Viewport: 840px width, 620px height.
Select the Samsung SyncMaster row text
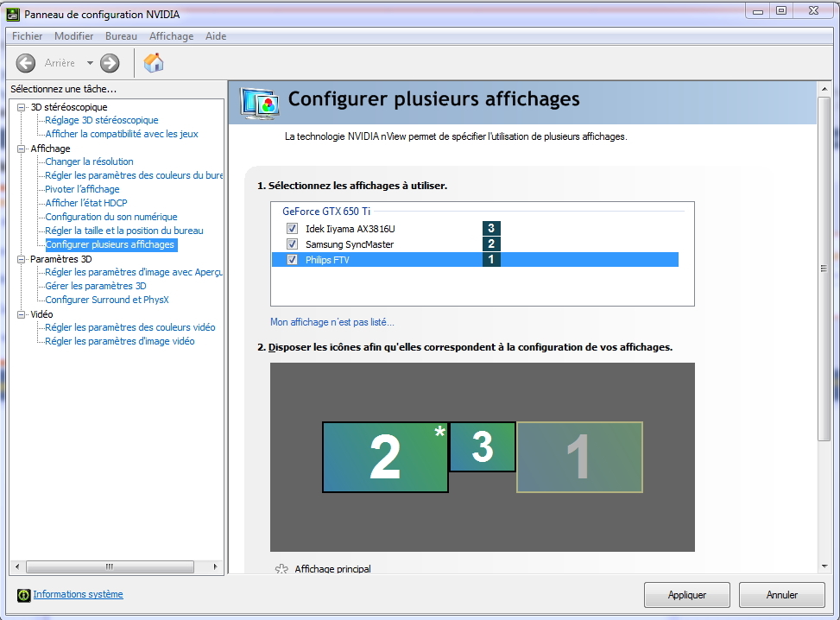coord(350,244)
